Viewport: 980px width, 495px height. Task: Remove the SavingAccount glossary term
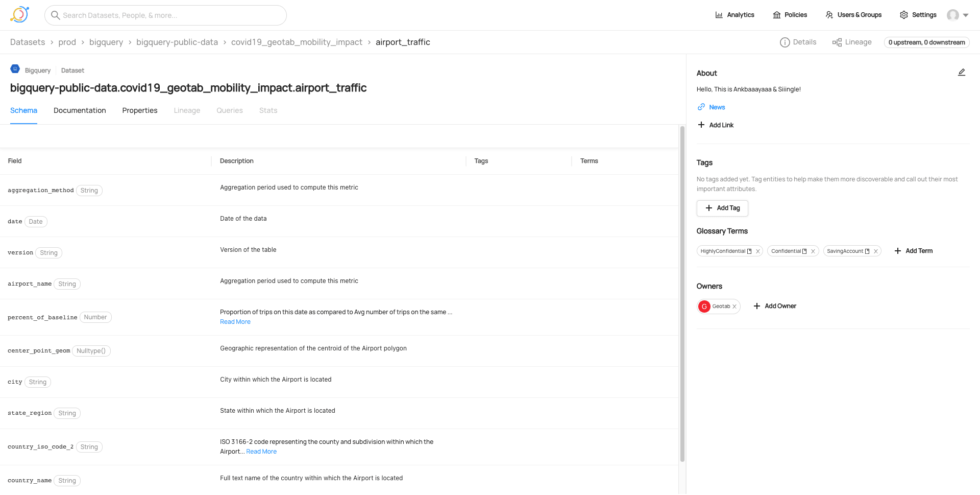875,251
